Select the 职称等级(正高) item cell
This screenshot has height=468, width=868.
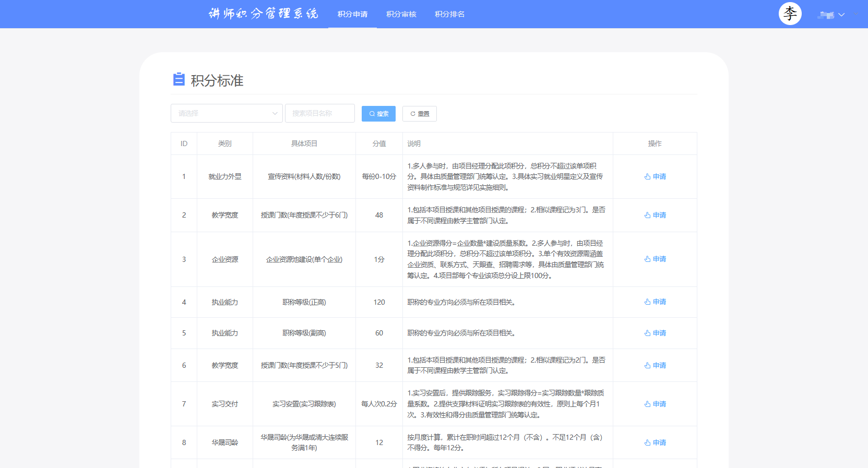pos(304,302)
